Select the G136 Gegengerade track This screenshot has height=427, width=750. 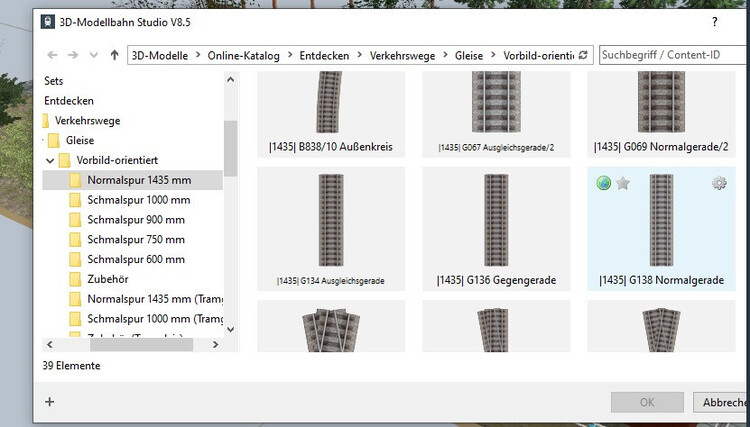pyautogui.click(x=496, y=229)
